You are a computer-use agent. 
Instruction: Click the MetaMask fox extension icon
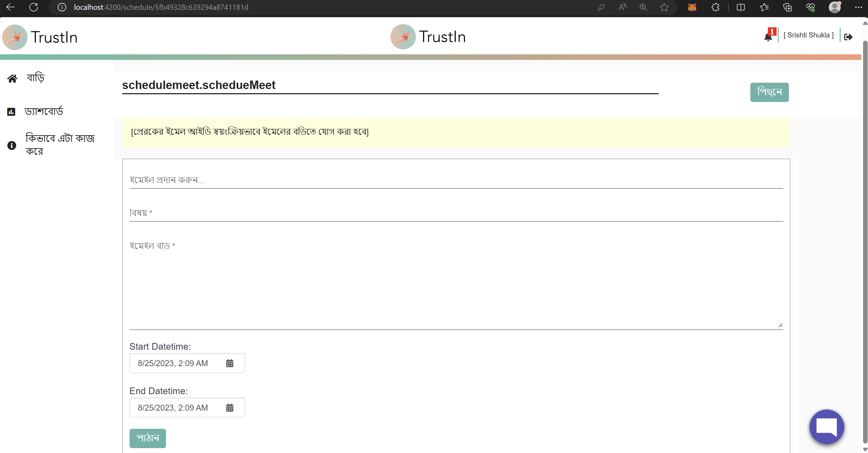(x=692, y=7)
